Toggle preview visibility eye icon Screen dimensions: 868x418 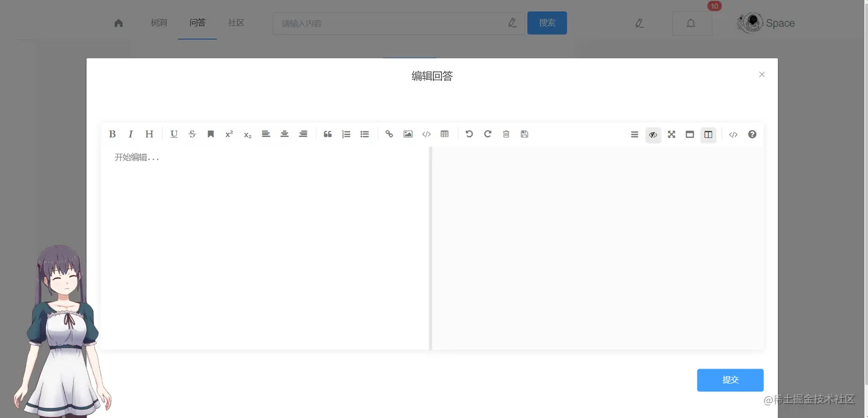coord(653,135)
